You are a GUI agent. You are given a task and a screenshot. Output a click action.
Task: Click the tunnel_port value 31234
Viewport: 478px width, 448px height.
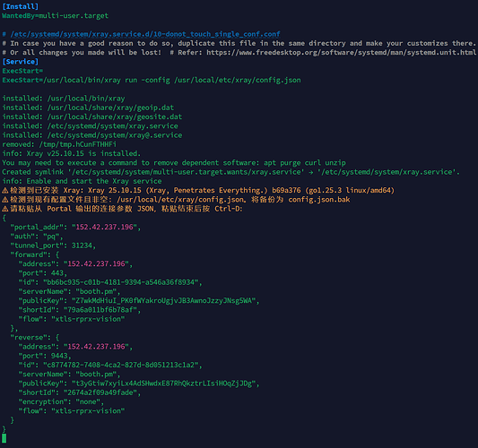[82, 246]
